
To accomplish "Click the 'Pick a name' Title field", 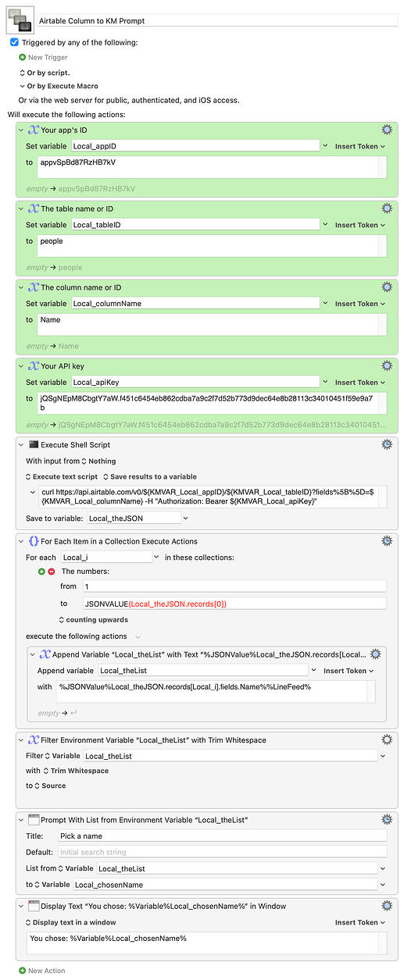I will (x=222, y=836).
